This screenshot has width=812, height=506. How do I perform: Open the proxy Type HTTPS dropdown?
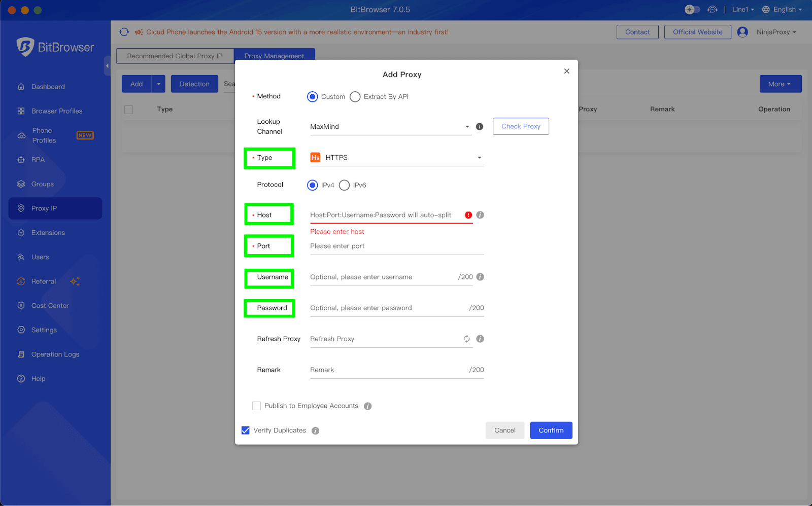point(397,158)
